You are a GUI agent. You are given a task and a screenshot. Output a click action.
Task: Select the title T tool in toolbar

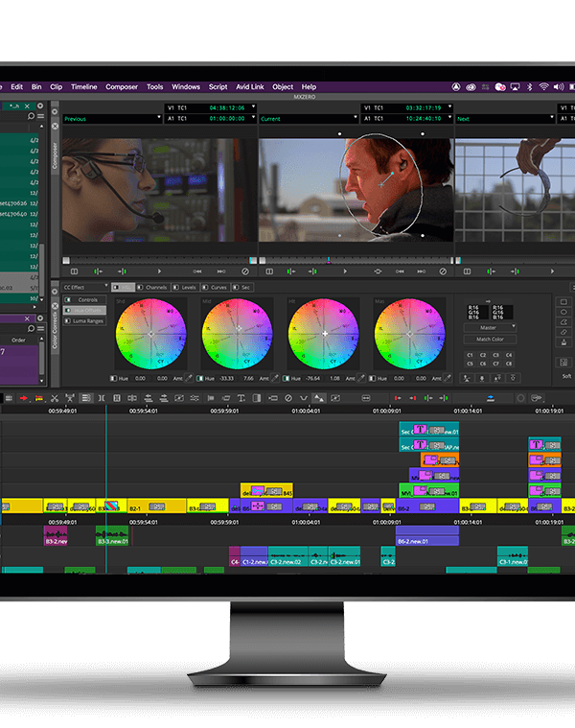(x=241, y=398)
